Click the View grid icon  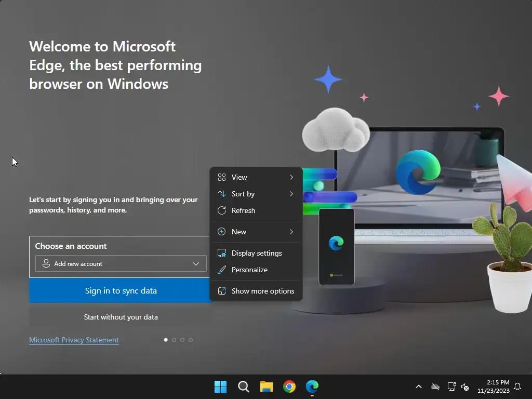(221, 177)
